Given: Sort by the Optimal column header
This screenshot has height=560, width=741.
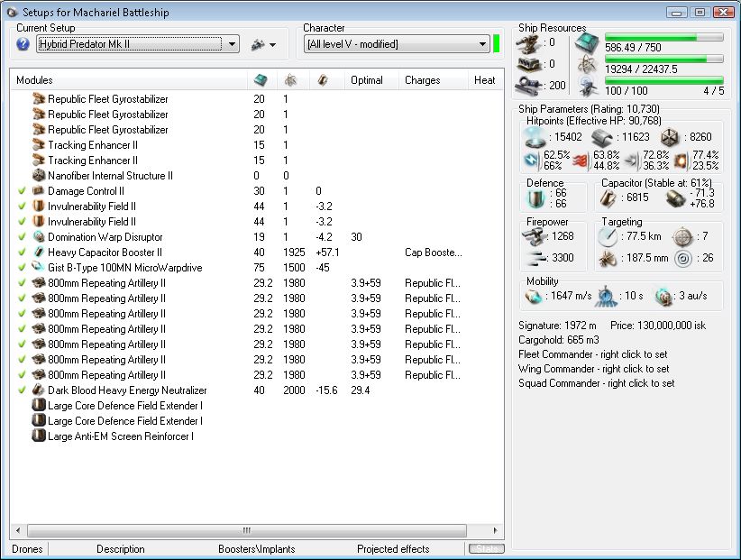Looking at the screenshot, I should pyautogui.click(x=372, y=80).
